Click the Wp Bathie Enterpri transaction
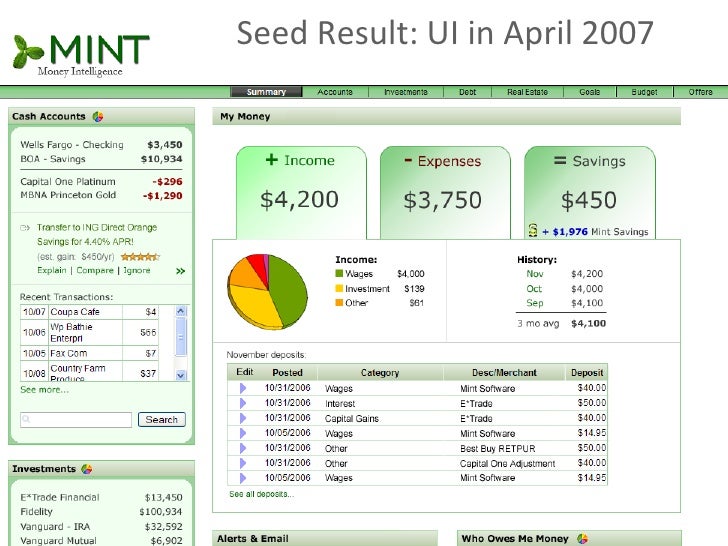 tap(90, 332)
